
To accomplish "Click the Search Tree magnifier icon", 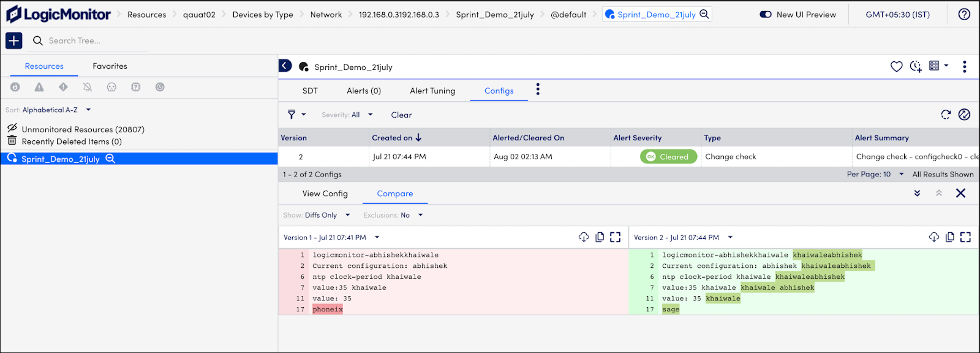I will coord(37,40).
